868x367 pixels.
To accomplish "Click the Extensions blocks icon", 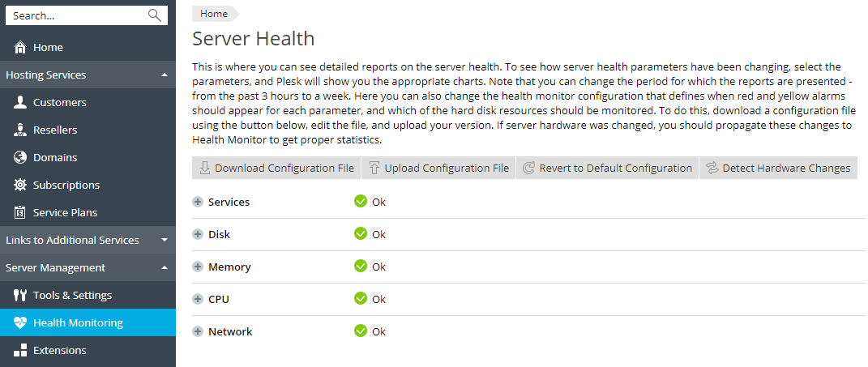I will click(x=20, y=351).
